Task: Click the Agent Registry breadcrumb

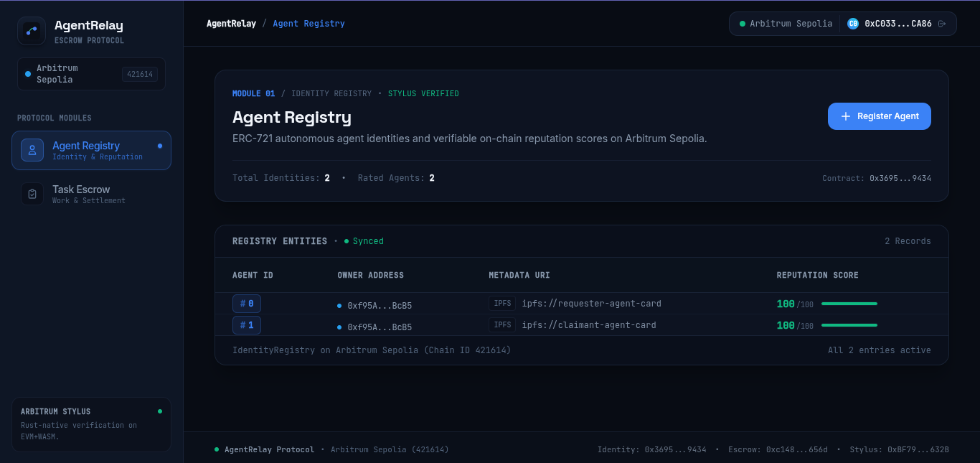Action: (308, 24)
